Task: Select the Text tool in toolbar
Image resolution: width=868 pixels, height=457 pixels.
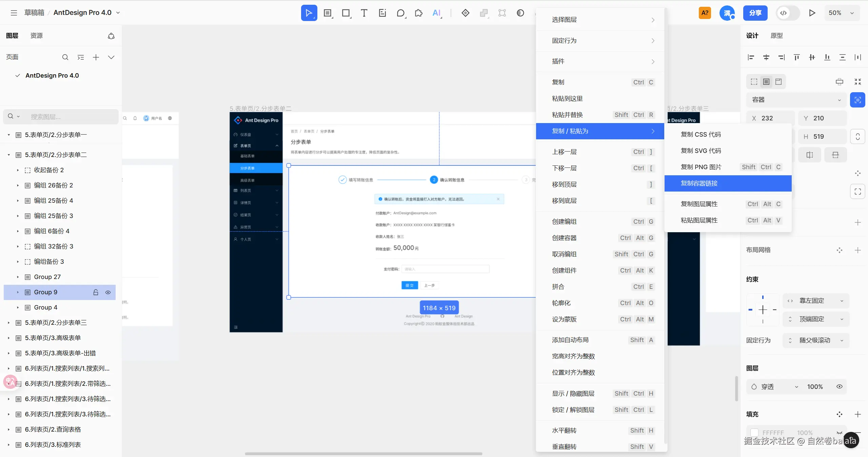Action: tap(364, 13)
